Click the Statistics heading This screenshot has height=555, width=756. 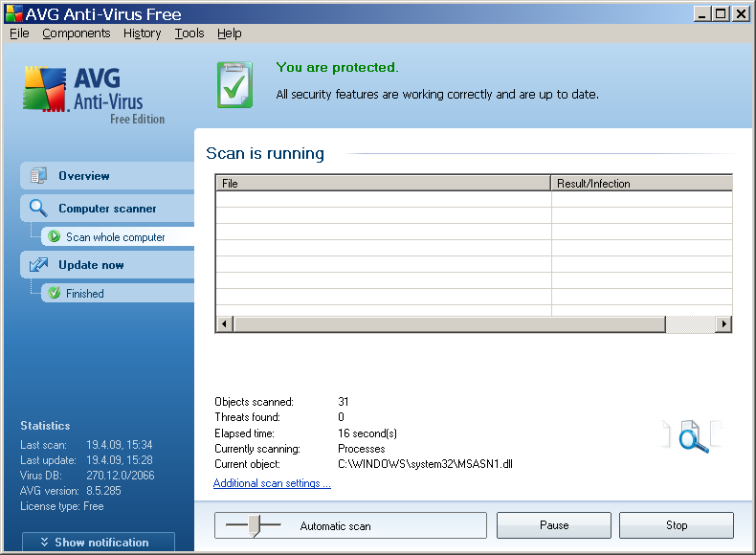45,425
